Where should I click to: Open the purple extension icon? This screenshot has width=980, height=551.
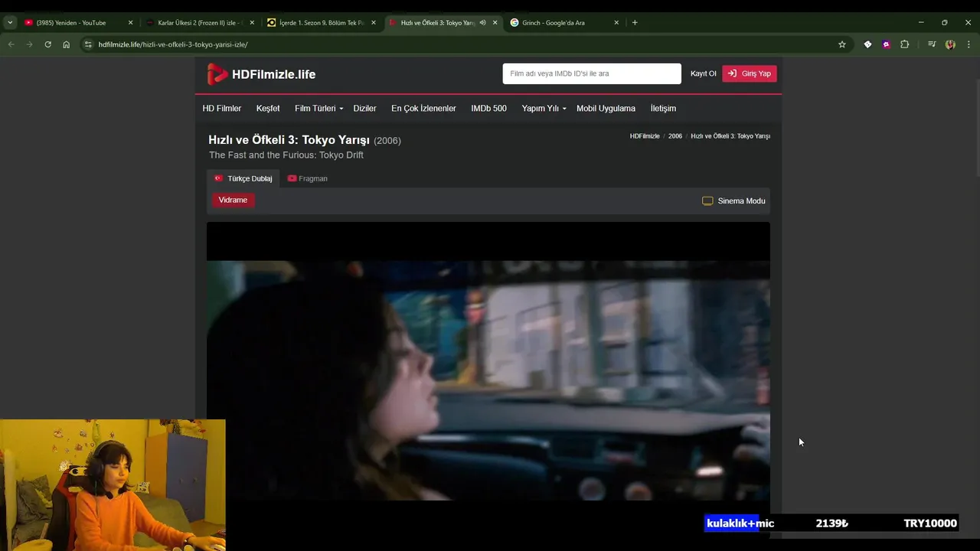pos(886,44)
